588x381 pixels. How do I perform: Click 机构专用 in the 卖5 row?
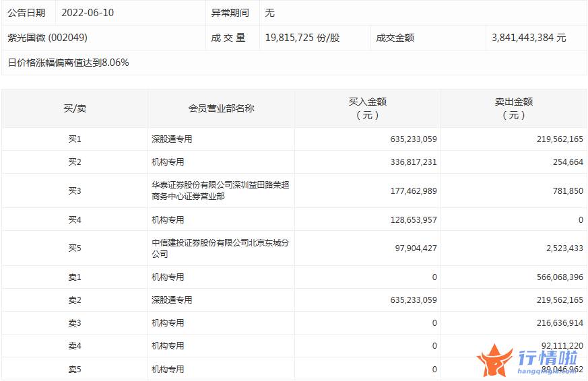pos(168,369)
